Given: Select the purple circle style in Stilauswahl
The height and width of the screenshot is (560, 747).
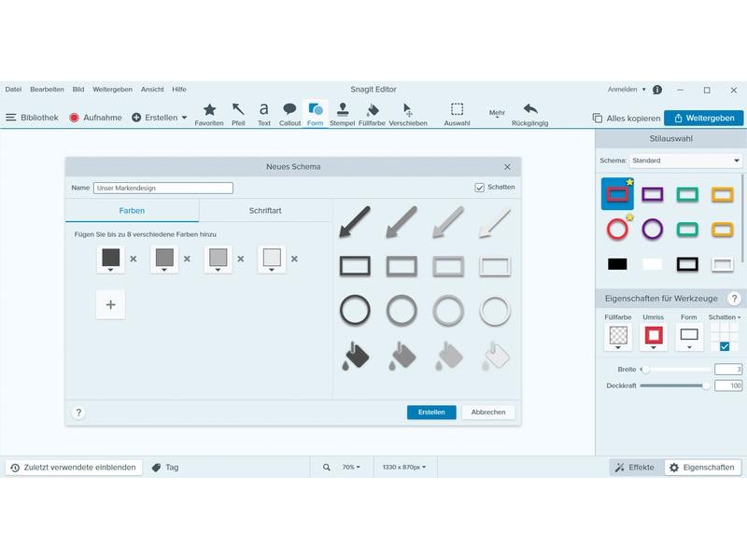Looking at the screenshot, I should coord(652,229).
